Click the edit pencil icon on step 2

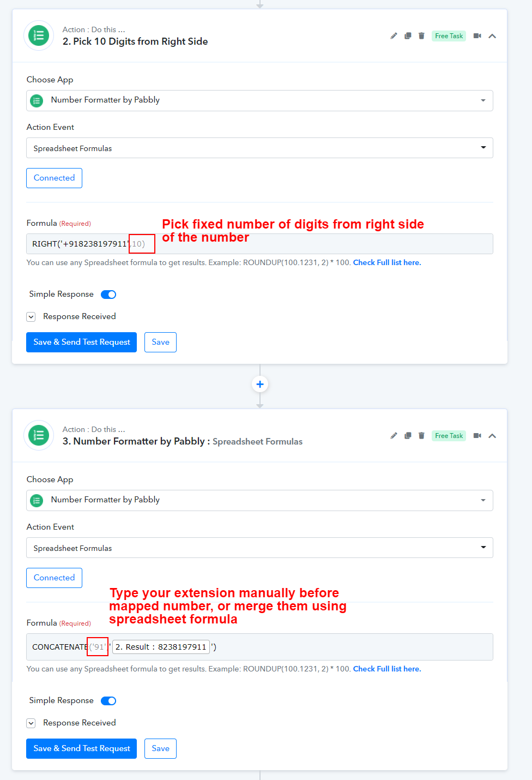(x=394, y=36)
